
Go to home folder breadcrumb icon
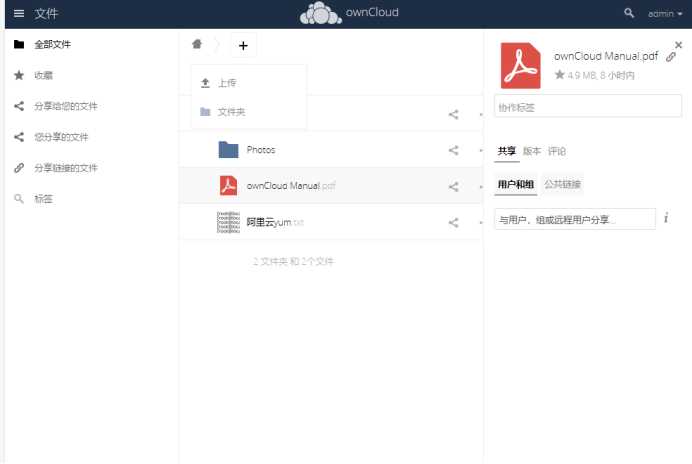click(x=197, y=44)
